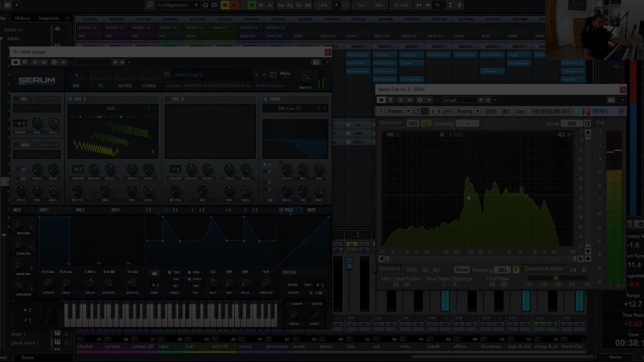This screenshot has height=362, width=644.
Task: Click the SPAN snapshot camera icon
Action: click(611, 100)
